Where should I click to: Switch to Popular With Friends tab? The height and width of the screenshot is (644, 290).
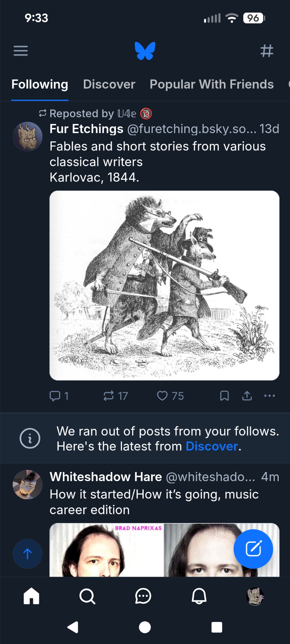tap(212, 84)
